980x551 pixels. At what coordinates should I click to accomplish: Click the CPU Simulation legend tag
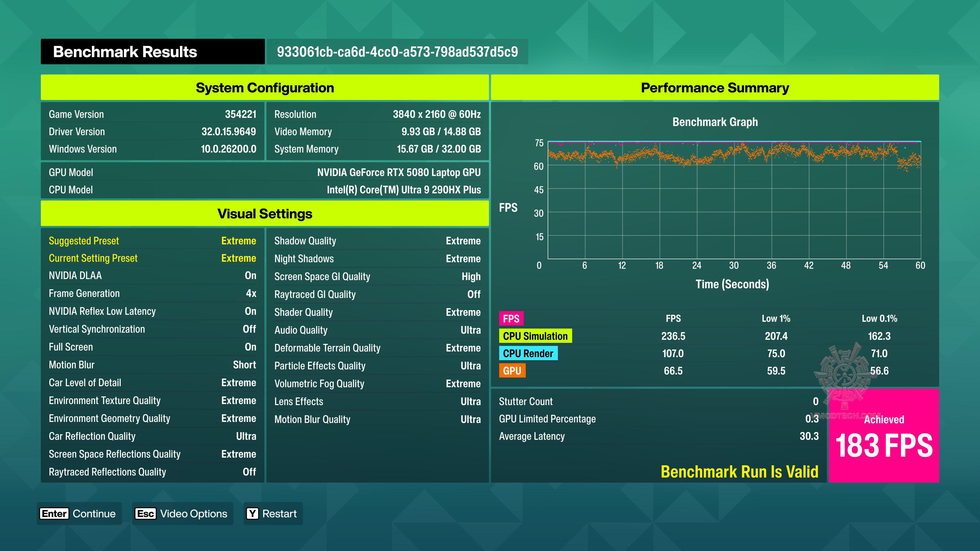click(x=535, y=336)
